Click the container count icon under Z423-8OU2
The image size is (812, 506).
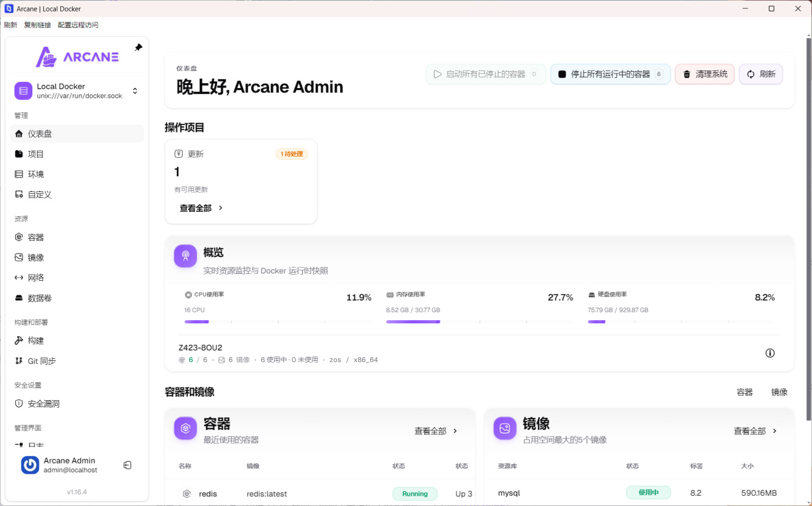[182, 360]
